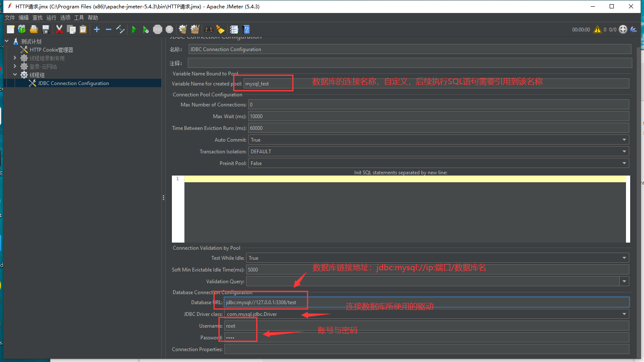Open the Test While Idle dropdown
The height and width of the screenshot is (362, 644).
tap(624, 258)
